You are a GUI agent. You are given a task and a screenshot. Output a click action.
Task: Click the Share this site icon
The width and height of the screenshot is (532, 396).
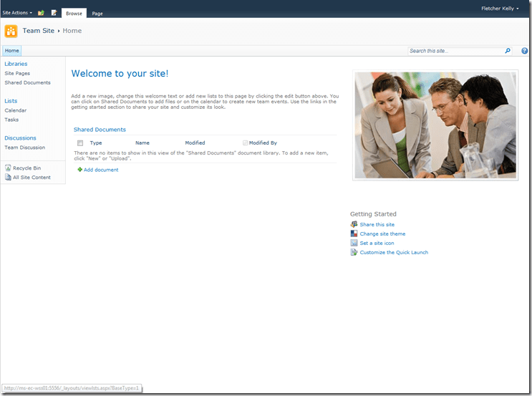point(354,224)
